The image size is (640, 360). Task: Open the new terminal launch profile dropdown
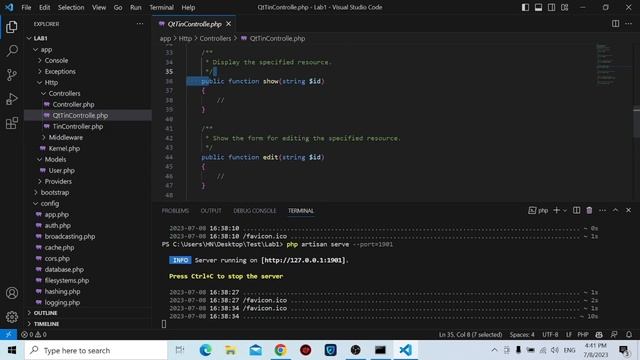click(565, 211)
